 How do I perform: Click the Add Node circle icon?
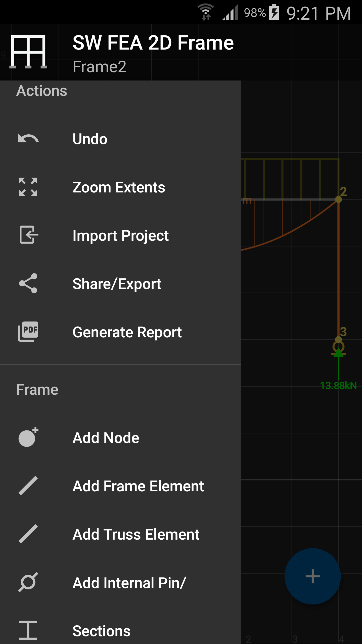pyautogui.click(x=28, y=437)
